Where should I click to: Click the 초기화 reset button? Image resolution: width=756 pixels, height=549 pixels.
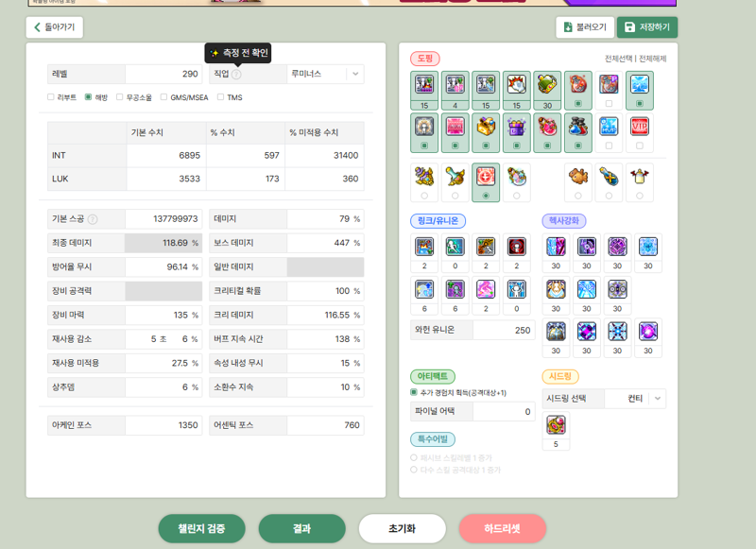(403, 528)
